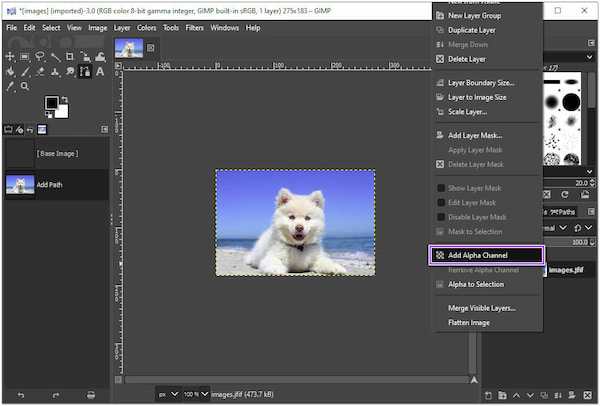This screenshot has width=600, height=406.
Task: Adjust the layer opacity 100.0 stepper
Action: (592, 242)
